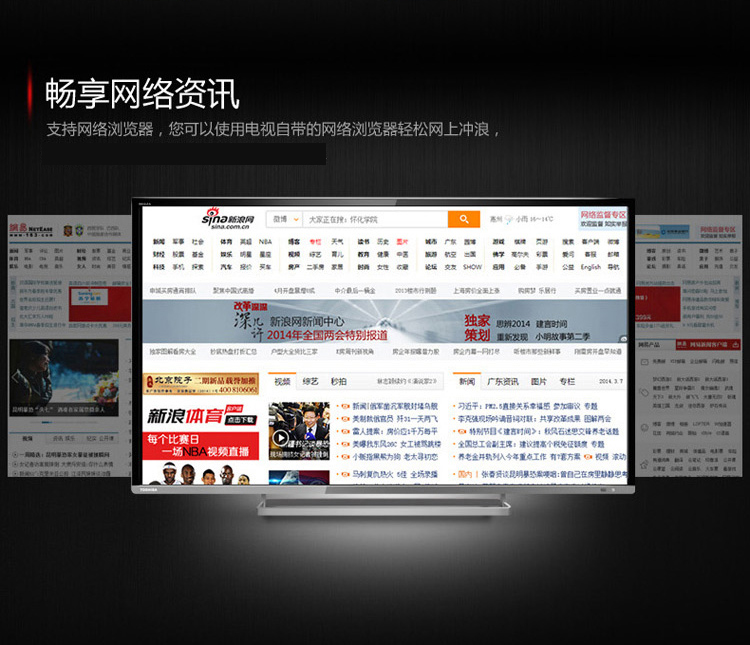The width and height of the screenshot is (750, 645).
Task: Click 点击下载 on 新浪体育 ad
Action: [x=242, y=420]
